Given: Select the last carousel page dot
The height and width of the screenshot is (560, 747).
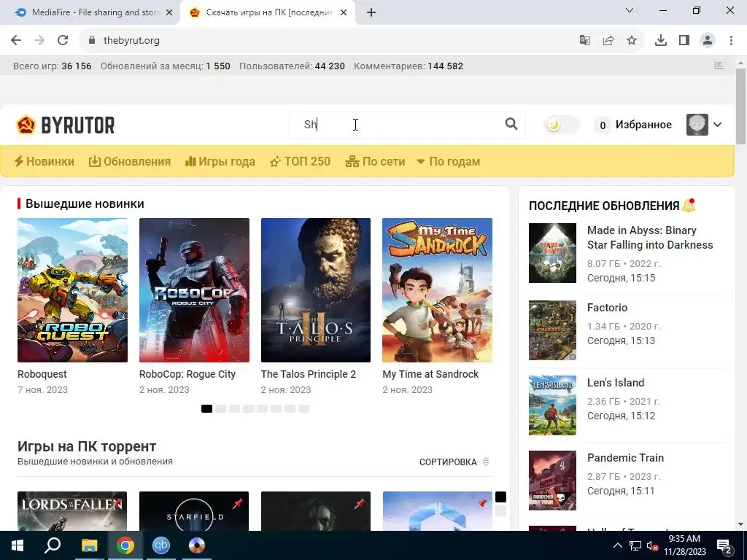Looking at the screenshot, I should [304, 408].
